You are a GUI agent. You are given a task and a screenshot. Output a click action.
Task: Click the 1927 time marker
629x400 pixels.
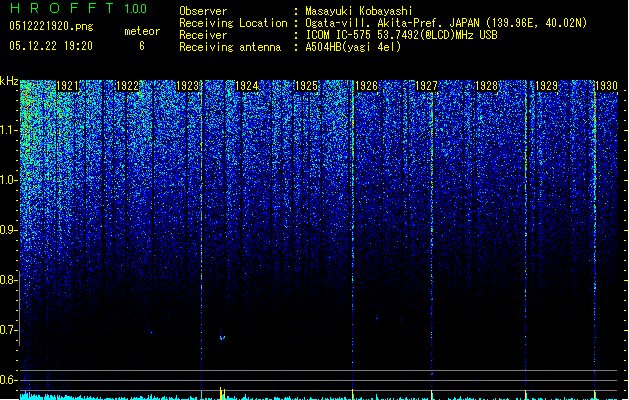click(426, 86)
